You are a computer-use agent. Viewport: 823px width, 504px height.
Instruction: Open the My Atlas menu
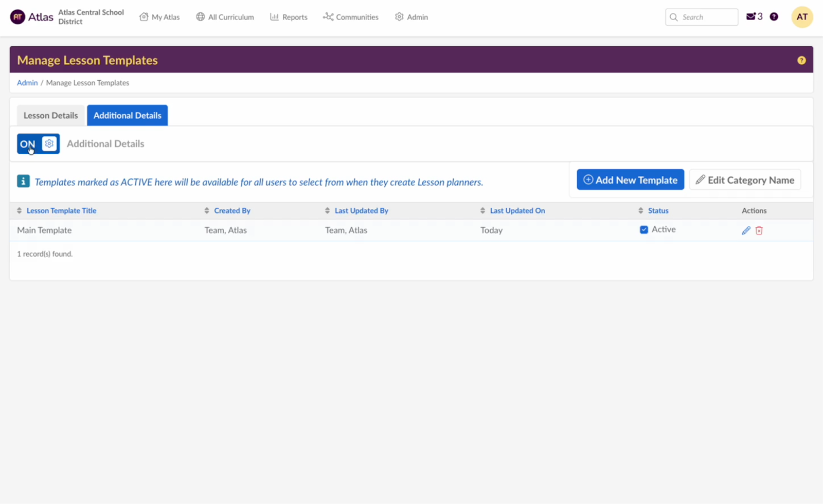coord(159,17)
